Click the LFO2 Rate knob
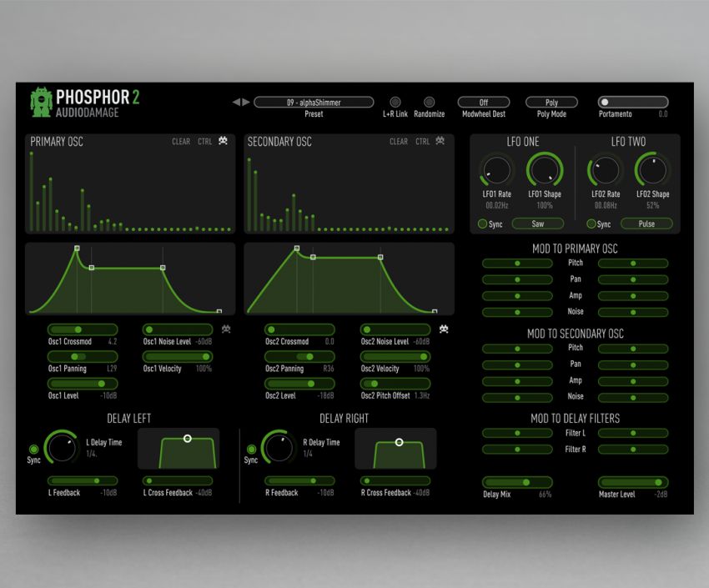709x588 pixels. [x=605, y=170]
